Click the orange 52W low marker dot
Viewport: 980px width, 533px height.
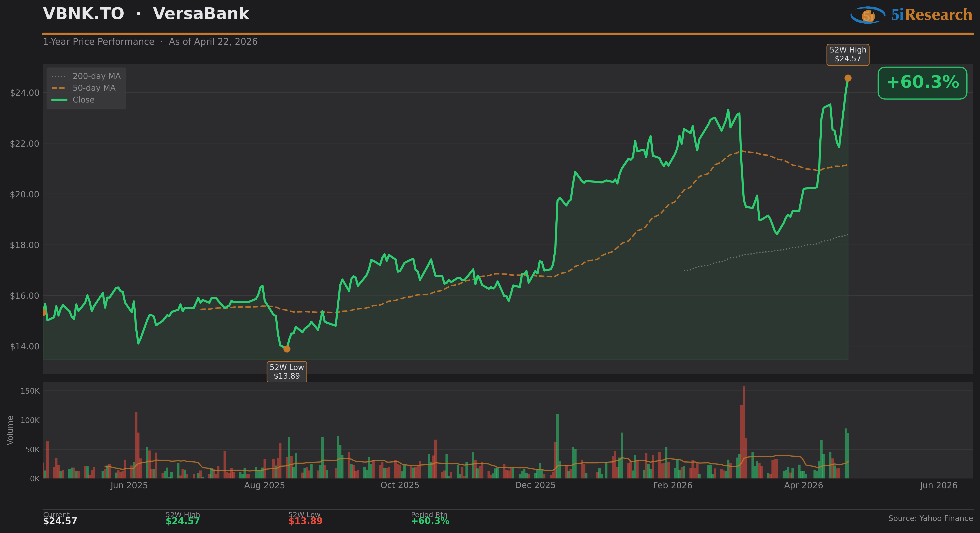point(287,349)
